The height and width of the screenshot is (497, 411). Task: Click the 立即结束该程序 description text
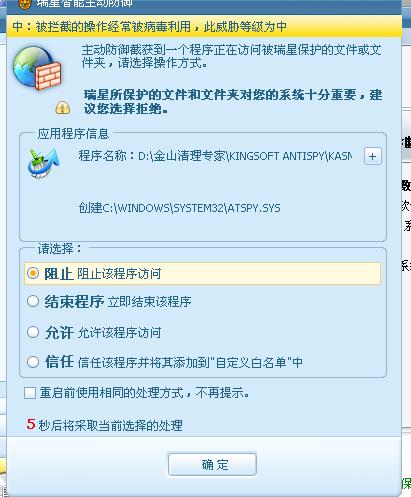click(x=149, y=302)
